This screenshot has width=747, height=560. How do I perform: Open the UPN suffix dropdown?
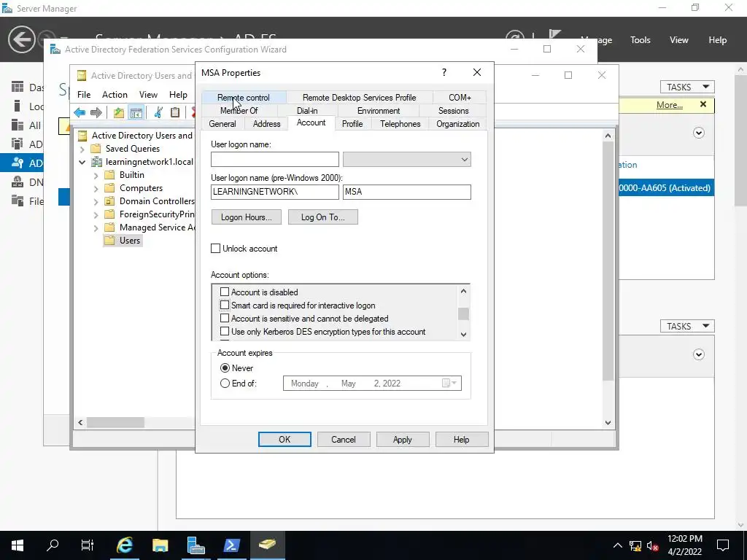[465, 160]
